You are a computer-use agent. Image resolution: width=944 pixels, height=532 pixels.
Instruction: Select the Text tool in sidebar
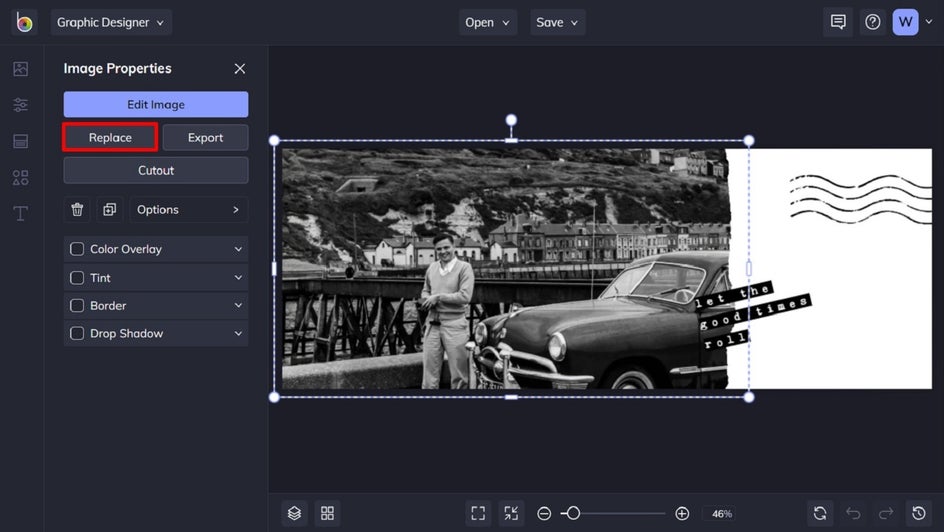(20, 213)
